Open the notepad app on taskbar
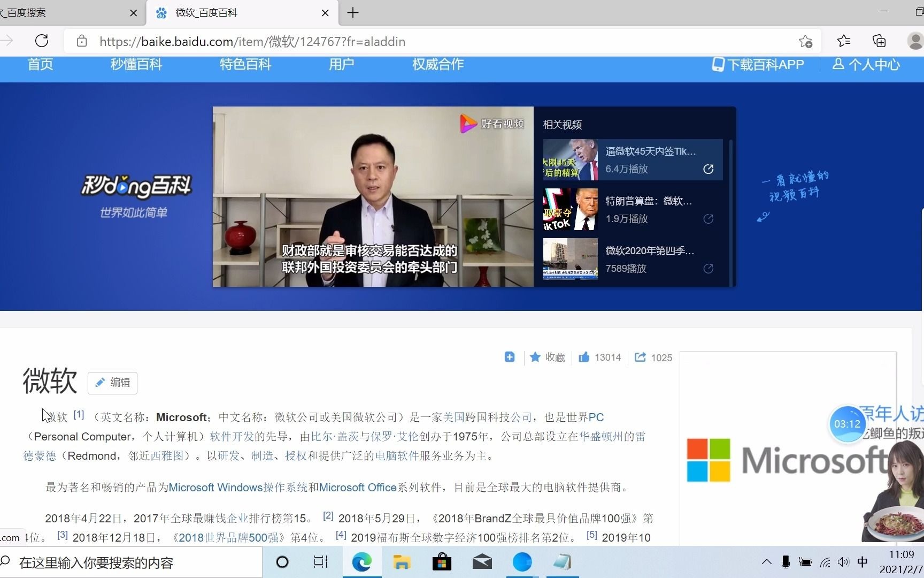924x578 pixels. (563, 562)
